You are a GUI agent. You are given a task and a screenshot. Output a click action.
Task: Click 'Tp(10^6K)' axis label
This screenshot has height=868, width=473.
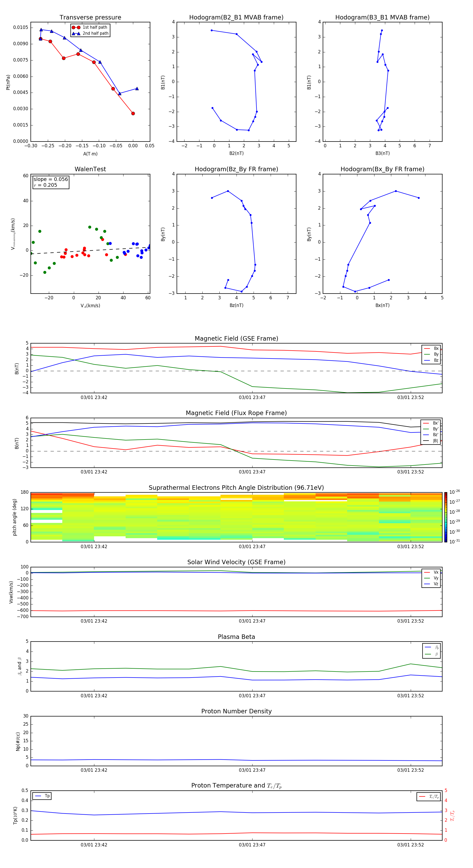16,815
